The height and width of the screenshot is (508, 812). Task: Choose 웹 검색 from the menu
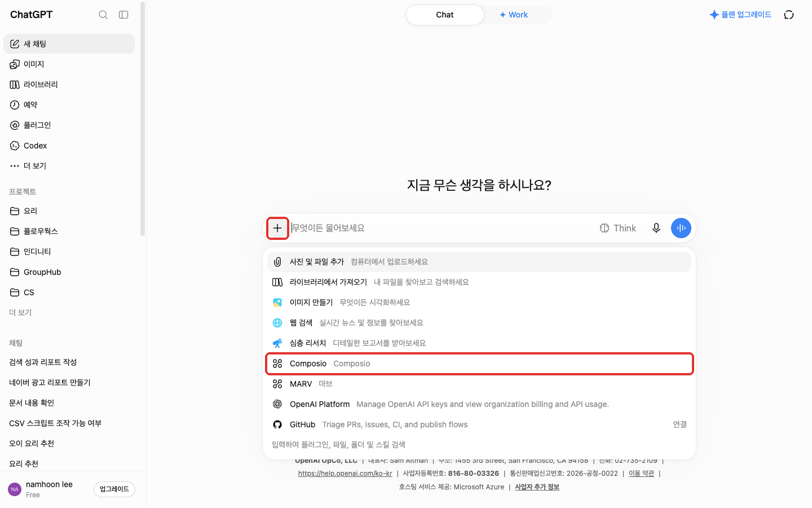click(479, 323)
